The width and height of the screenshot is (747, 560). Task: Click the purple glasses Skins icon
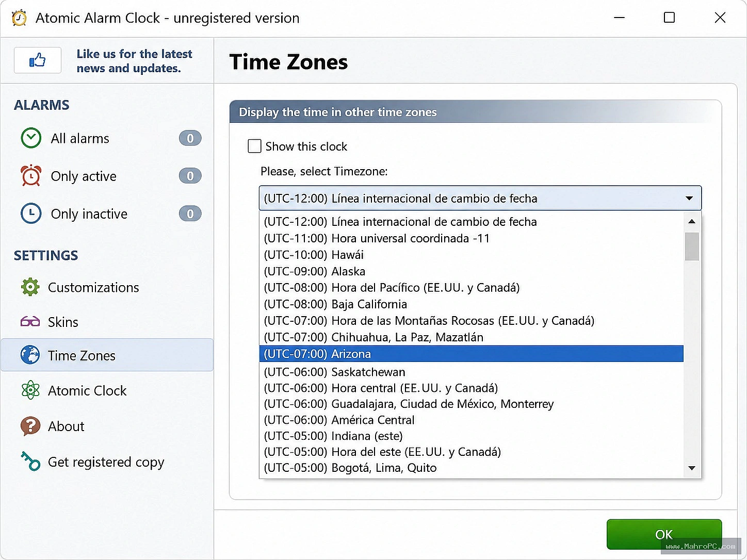pyautogui.click(x=30, y=322)
